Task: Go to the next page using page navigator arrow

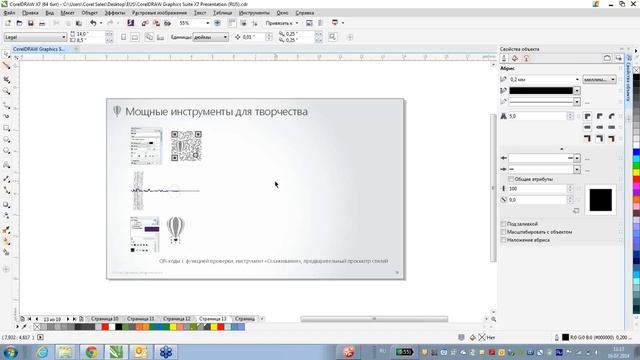Action: click(x=68, y=319)
